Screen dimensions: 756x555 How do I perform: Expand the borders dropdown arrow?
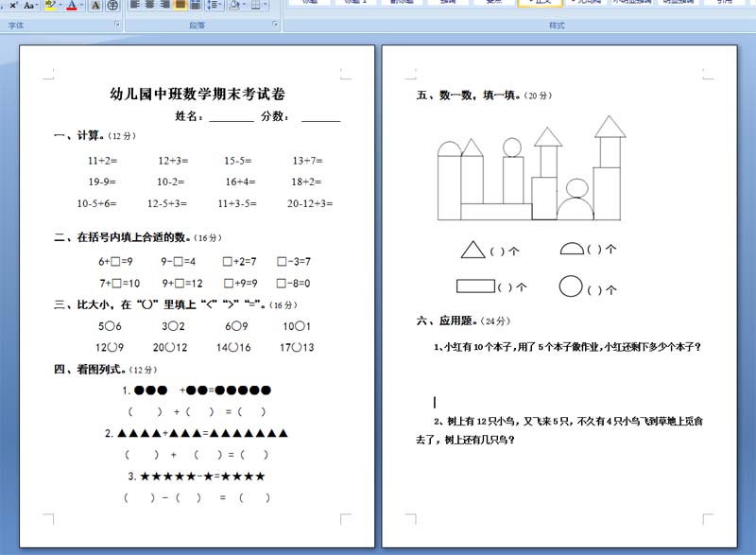[x=266, y=5]
